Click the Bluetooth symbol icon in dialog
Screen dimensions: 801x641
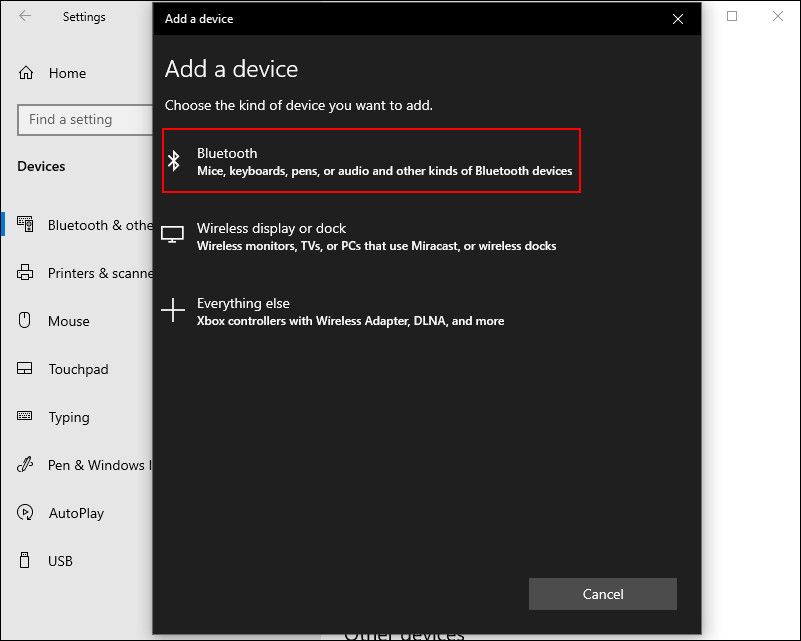click(x=174, y=161)
